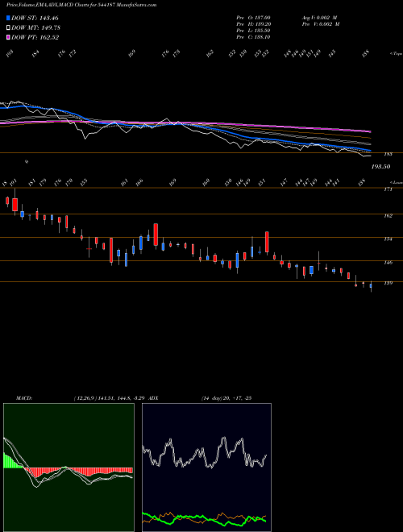Click the Pre O: 137.00 value
The width and height of the screenshot is (403, 532).
[x=253, y=18]
